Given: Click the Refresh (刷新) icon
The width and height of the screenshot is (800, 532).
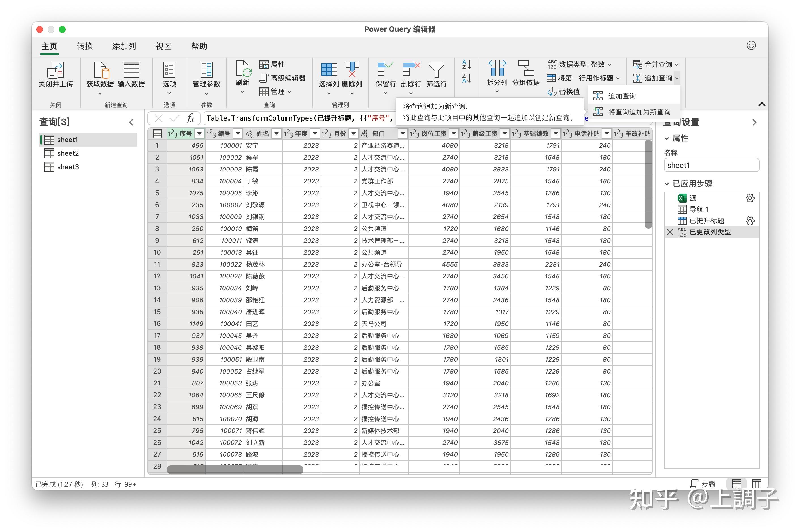Looking at the screenshot, I should tap(242, 69).
